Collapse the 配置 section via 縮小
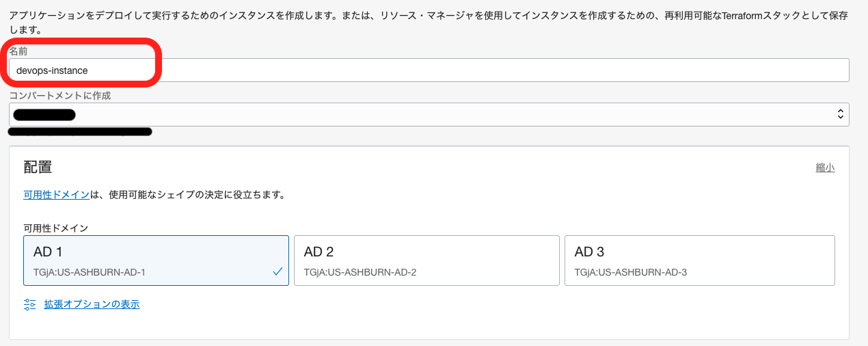 coord(825,168)
